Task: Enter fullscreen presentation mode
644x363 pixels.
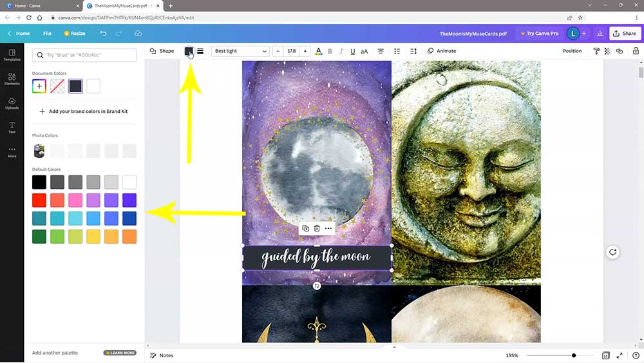Action: [x=620, y=356]
